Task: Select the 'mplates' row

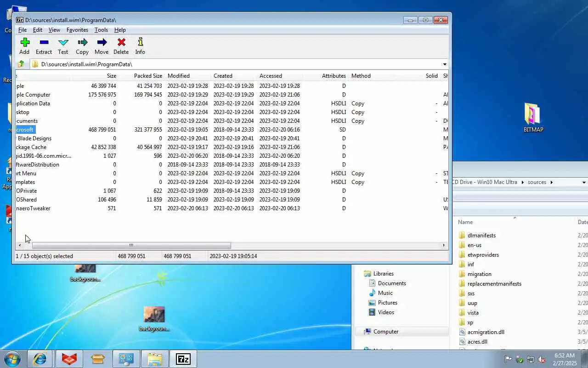Action: 232,182
